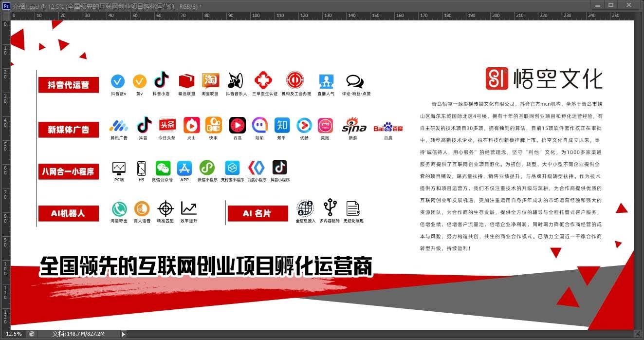Click the red 精选联盟 box icon
The width and height of the screenshot is (644, 340).
click(x=186, y=81)
